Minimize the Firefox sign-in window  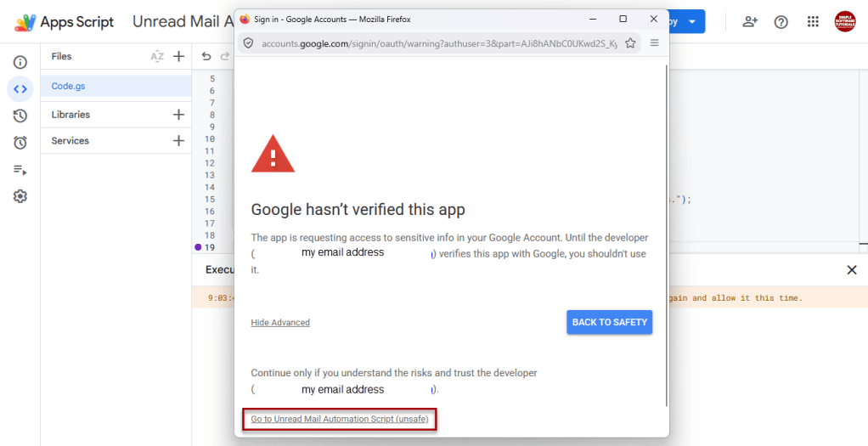tap(593, 19)
